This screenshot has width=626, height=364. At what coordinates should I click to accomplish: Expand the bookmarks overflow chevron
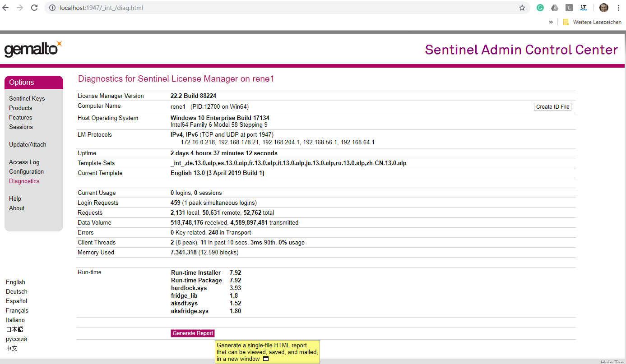pyautogui.click(x=551, y=22)
